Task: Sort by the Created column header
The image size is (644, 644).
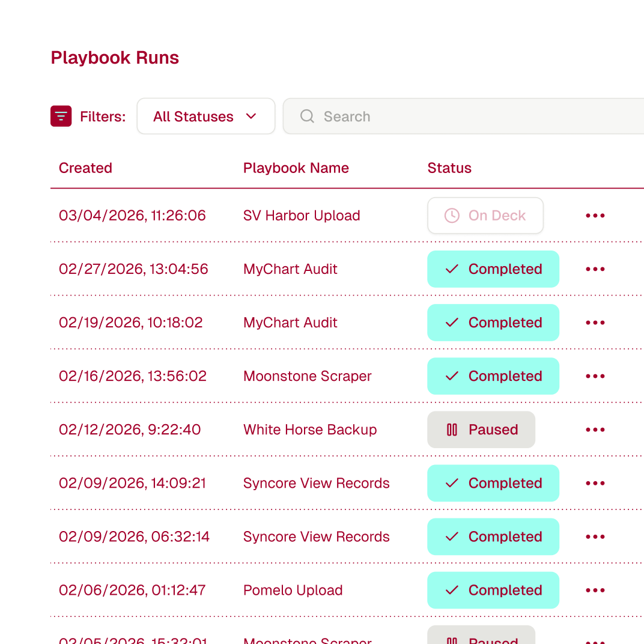Action: point(85,168)
